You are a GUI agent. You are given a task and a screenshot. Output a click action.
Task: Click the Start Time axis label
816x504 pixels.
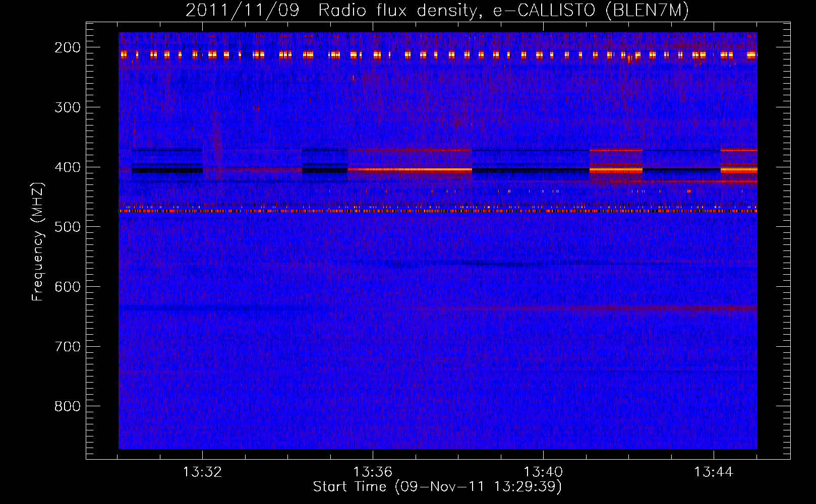click(x=437, y=487)
